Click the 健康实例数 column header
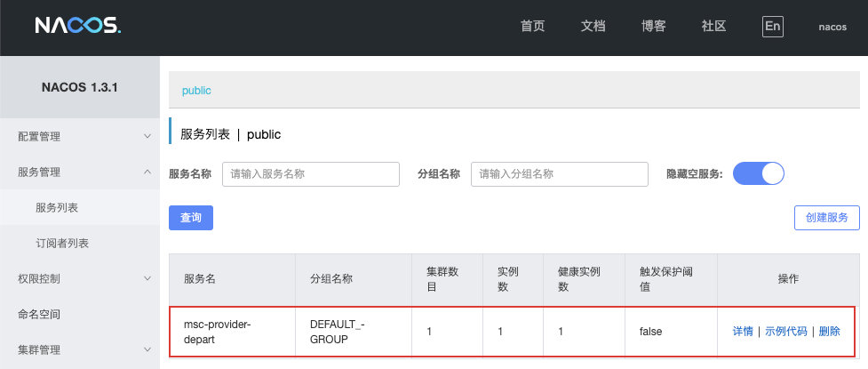 tap(584, 278)
